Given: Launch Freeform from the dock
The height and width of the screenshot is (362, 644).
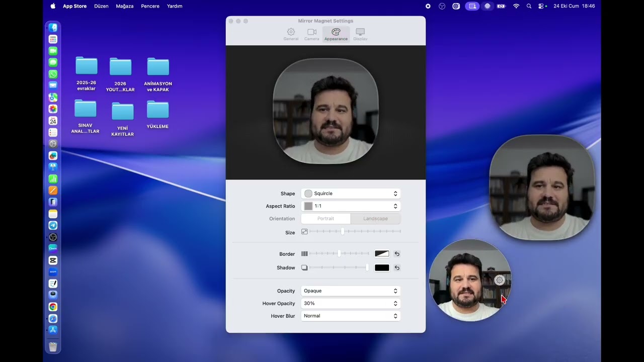Looking at the screenshot, I should [x=53, y=155].
